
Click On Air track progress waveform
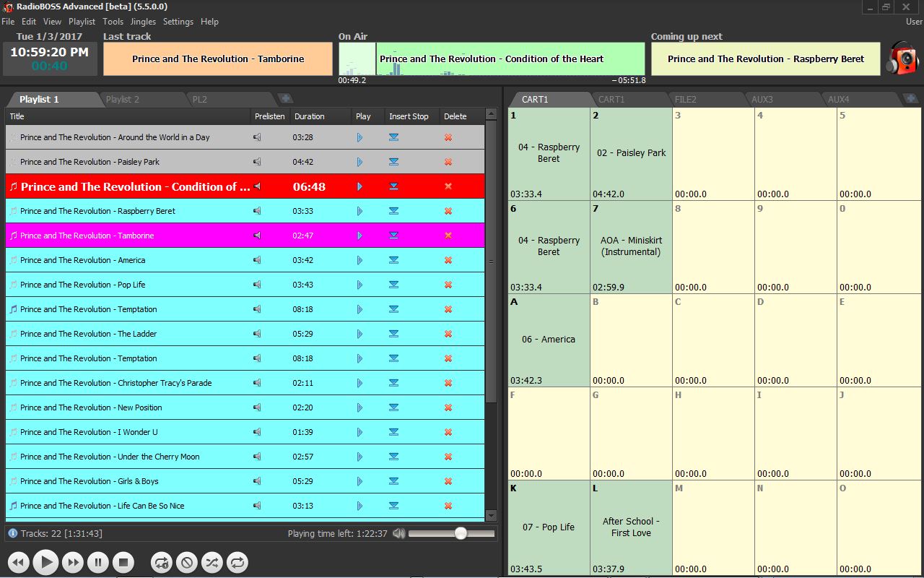492,59
